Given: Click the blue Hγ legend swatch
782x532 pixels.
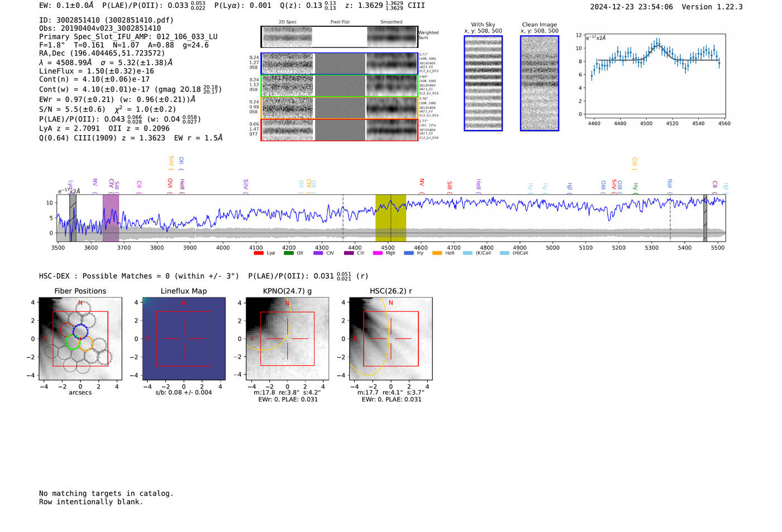Looking at the screenshot, I should click(409, 253).
